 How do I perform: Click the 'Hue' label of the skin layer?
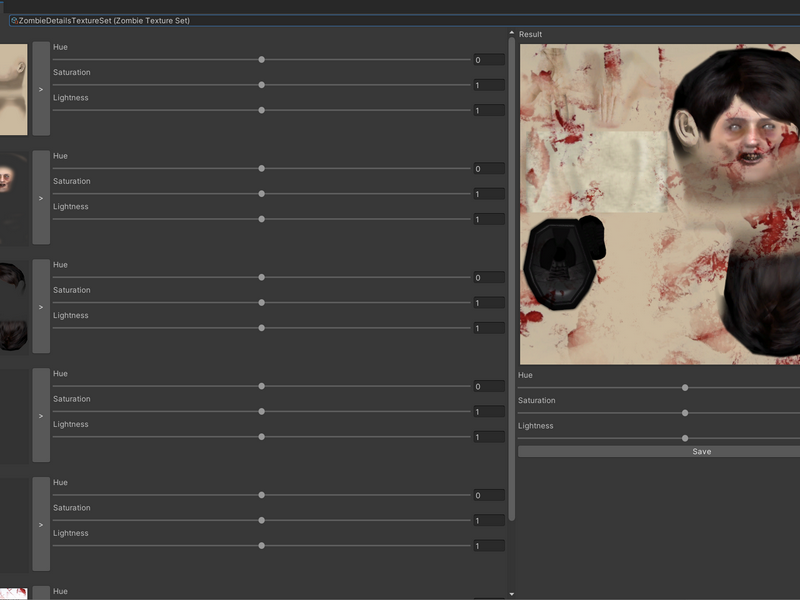60,47
